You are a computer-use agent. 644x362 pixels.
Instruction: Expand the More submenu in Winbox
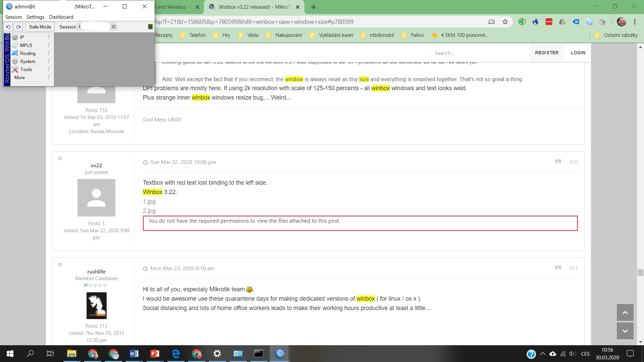pyautogui.click(x=19, y=77)
